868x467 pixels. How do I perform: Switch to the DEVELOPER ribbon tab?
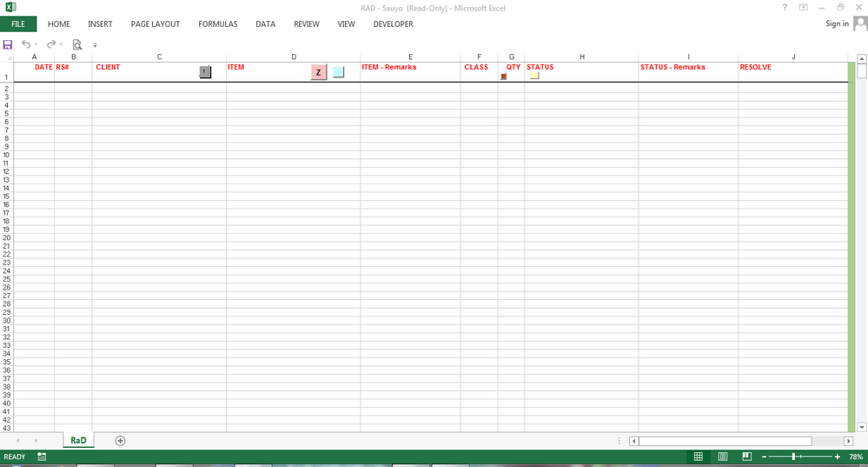click(x=393, y=23)
